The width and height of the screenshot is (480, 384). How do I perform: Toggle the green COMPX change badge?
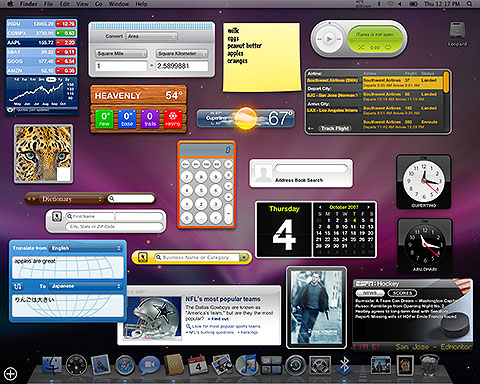(x=66, y=33)
